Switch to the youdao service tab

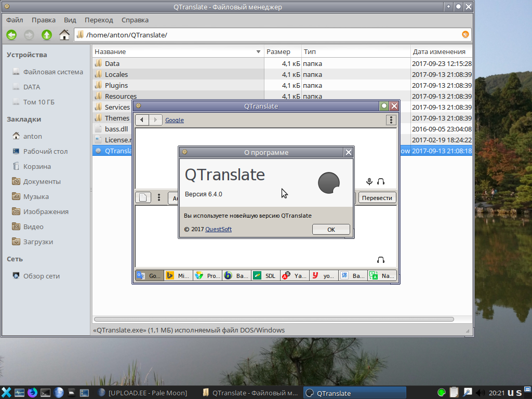(324, 275)
